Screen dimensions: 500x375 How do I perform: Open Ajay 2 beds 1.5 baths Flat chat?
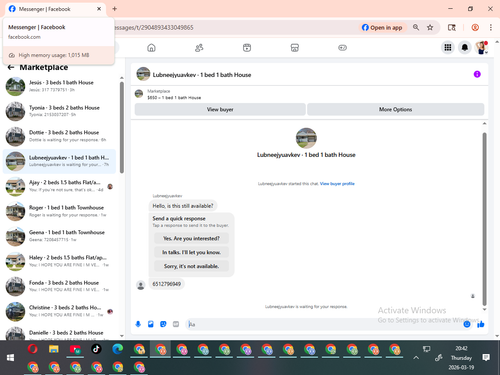[x=59, y=186]
